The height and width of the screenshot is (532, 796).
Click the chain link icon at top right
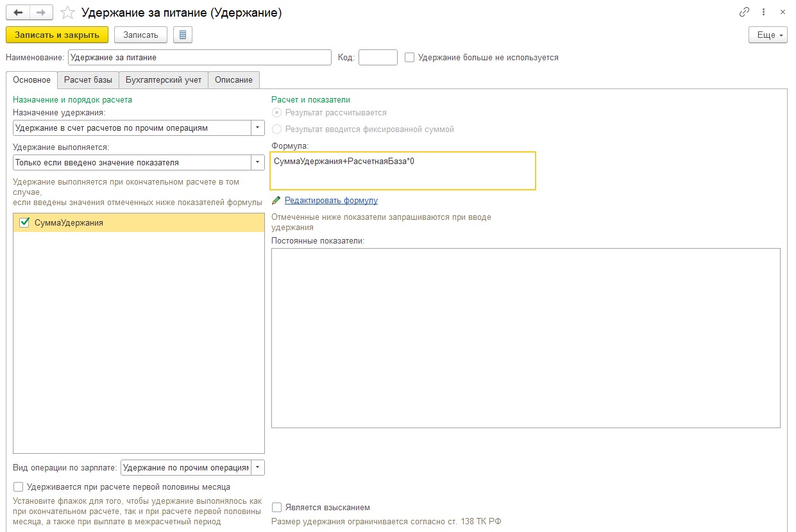point(745,12)
